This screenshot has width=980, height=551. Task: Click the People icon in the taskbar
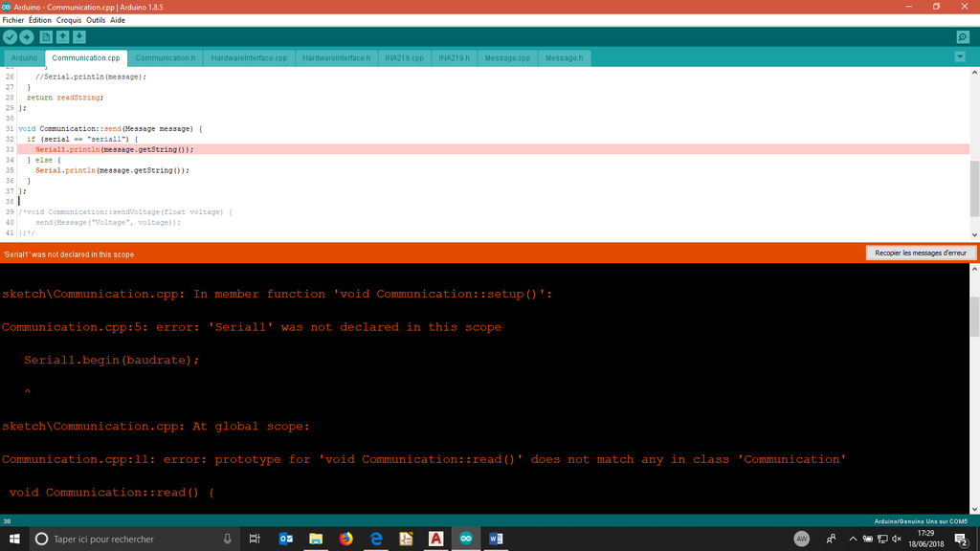click(x=831, y=539)
